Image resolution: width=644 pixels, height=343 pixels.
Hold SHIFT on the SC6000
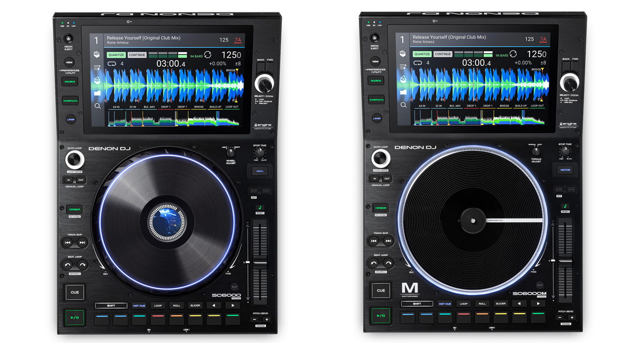click(111, 306)
